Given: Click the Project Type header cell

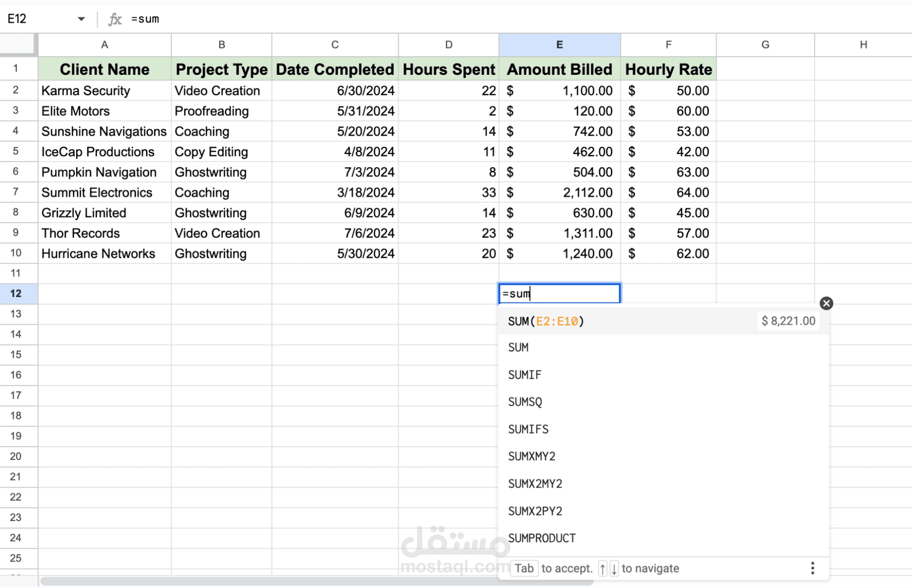Looking at the screenshot, I should (222, 69).
